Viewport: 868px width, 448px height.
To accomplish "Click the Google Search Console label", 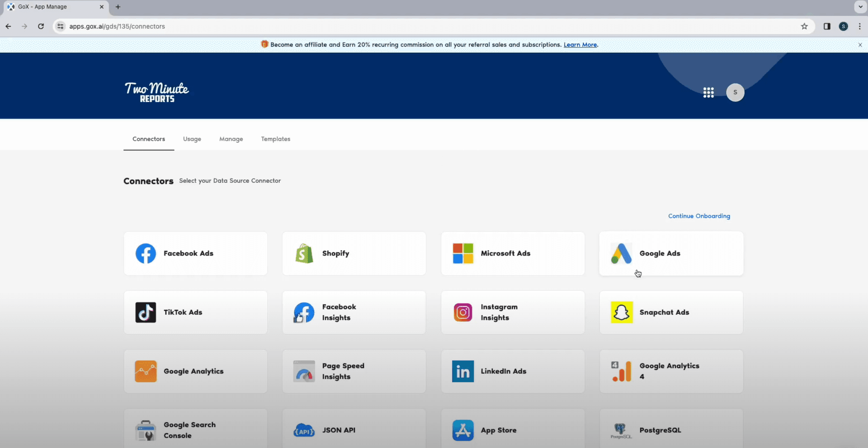I will (190, 430).
